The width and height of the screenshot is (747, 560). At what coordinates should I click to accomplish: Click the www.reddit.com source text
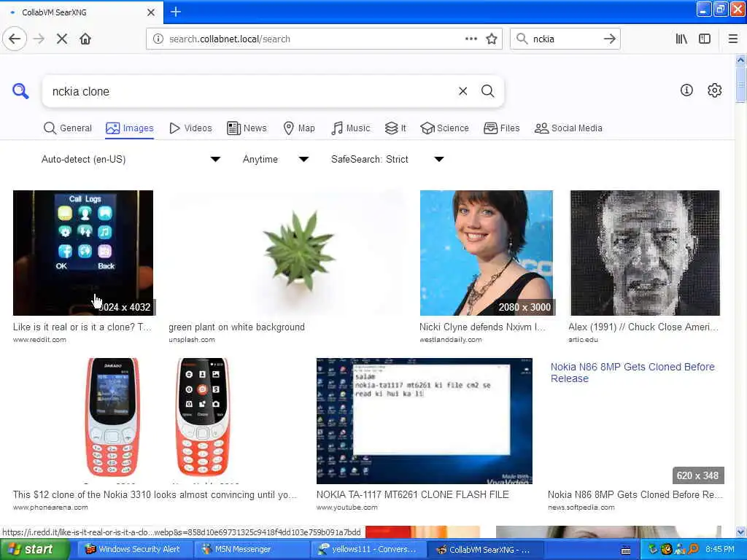39,340
